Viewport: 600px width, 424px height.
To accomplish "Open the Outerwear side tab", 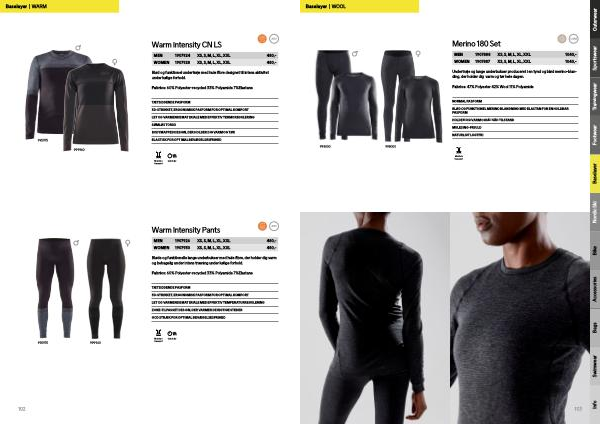I will coord(595,19).
